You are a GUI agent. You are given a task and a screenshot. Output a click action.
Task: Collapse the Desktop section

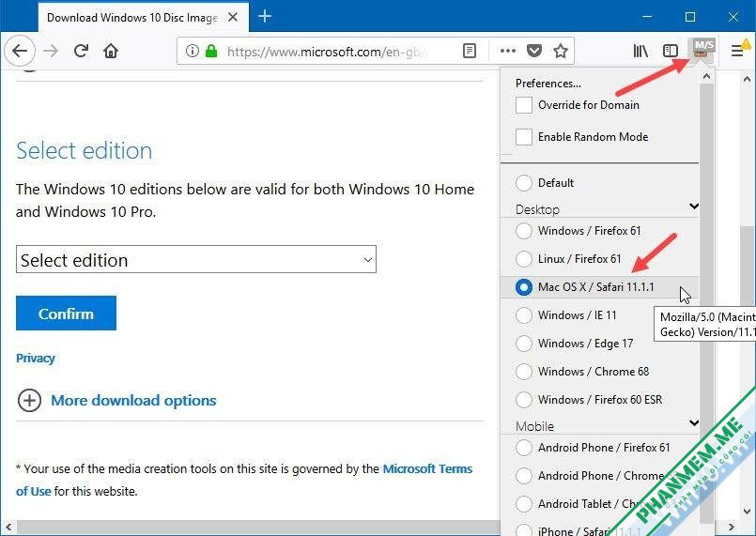[694, 207]
